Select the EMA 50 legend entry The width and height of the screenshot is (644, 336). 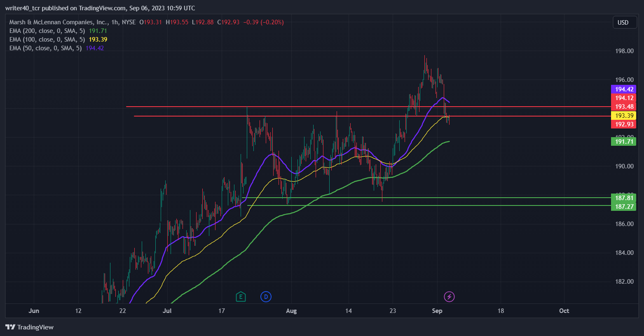(x=56, y=48)
